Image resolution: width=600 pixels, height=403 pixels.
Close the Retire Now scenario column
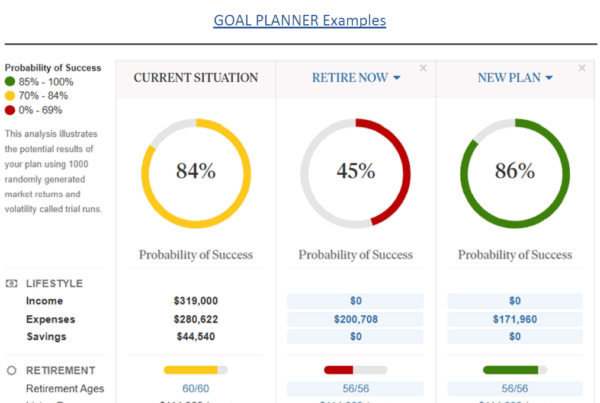click(423, 68)
